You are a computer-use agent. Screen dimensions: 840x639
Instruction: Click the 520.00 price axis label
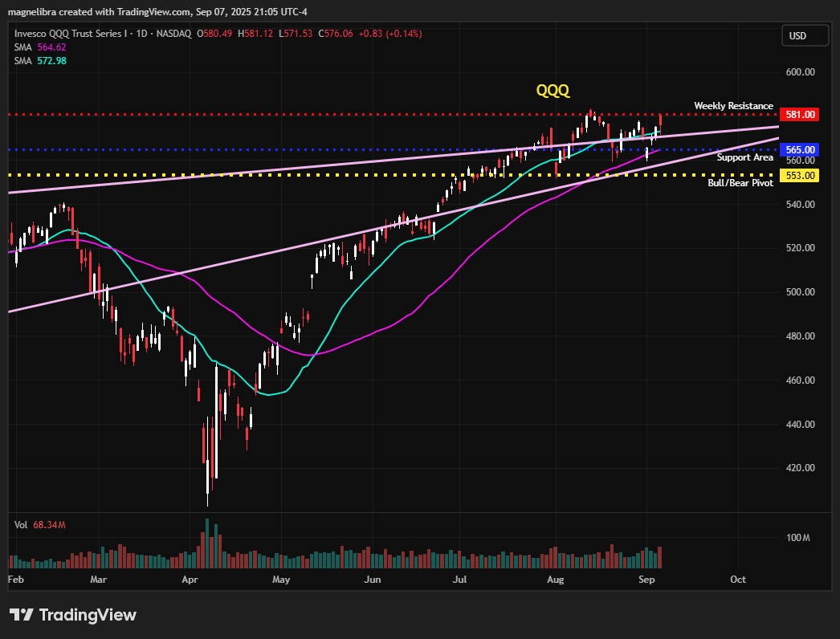799,248
